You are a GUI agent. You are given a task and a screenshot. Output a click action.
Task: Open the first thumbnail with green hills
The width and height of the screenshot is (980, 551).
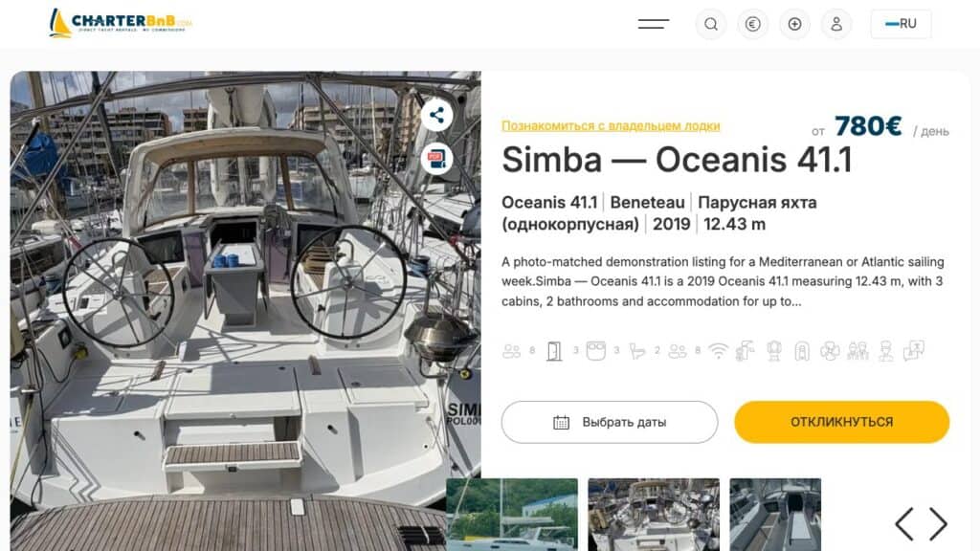pyautogui.click(x=512, y=515)
